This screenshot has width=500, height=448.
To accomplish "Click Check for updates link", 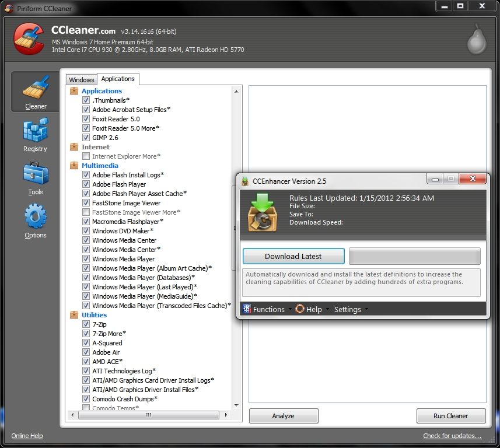I will tap(452, 436).
